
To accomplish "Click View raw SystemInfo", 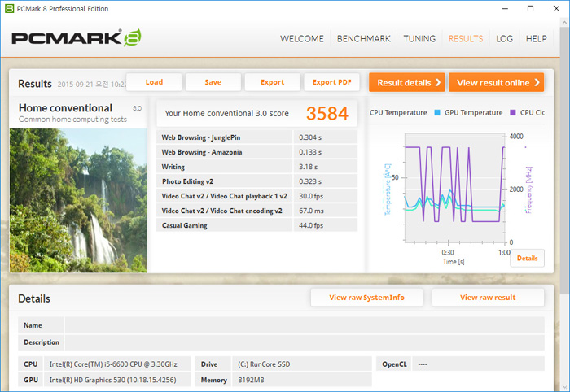I will point(366,298).
